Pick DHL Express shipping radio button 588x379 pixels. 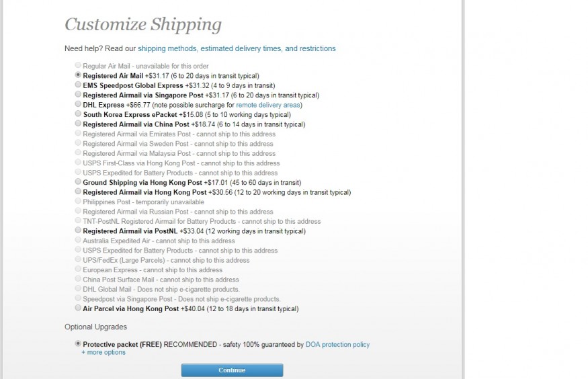click(79, 105)
